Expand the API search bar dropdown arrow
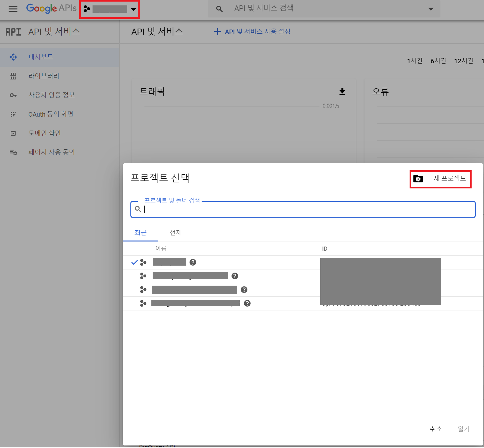484x448 pixels. [431, 9]
